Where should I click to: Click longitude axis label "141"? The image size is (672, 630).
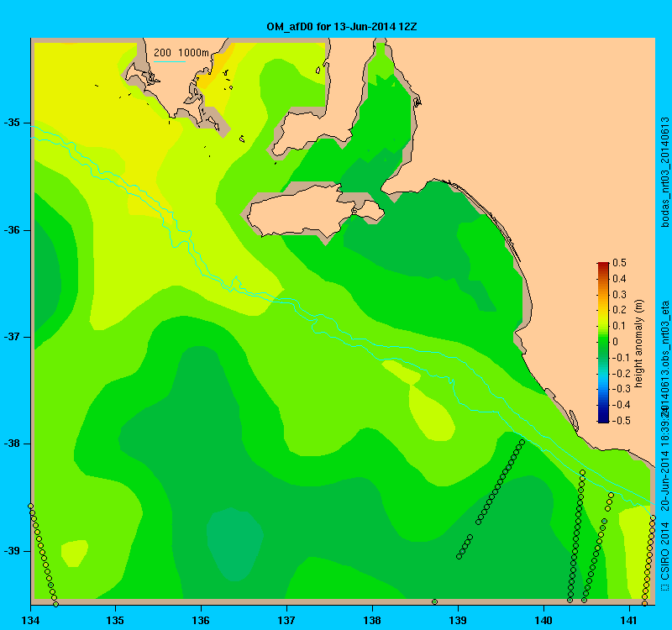pos(629,620)
